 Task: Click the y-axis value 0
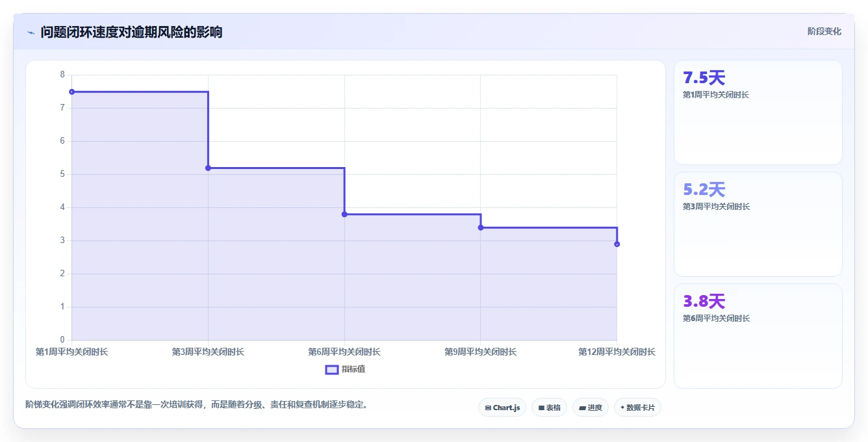pyautogui.click(x=62, y=340)
